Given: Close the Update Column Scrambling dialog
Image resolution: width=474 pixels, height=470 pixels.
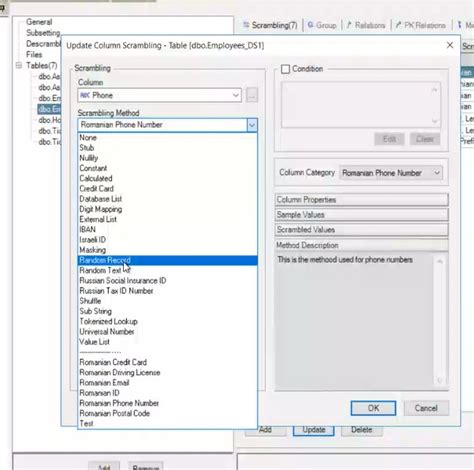Looking at the screenshot, I should (450, 45).
